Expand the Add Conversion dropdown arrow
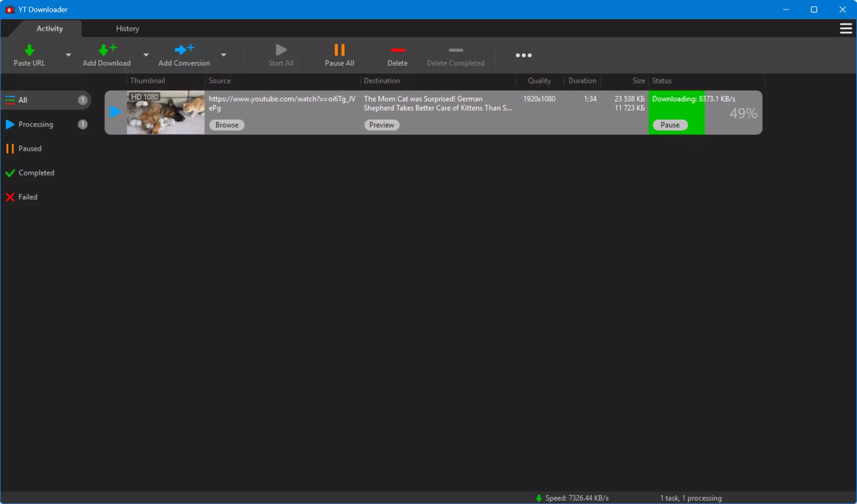Image resolution: width=857 pixels, height=504 pixels. point(223,55)
